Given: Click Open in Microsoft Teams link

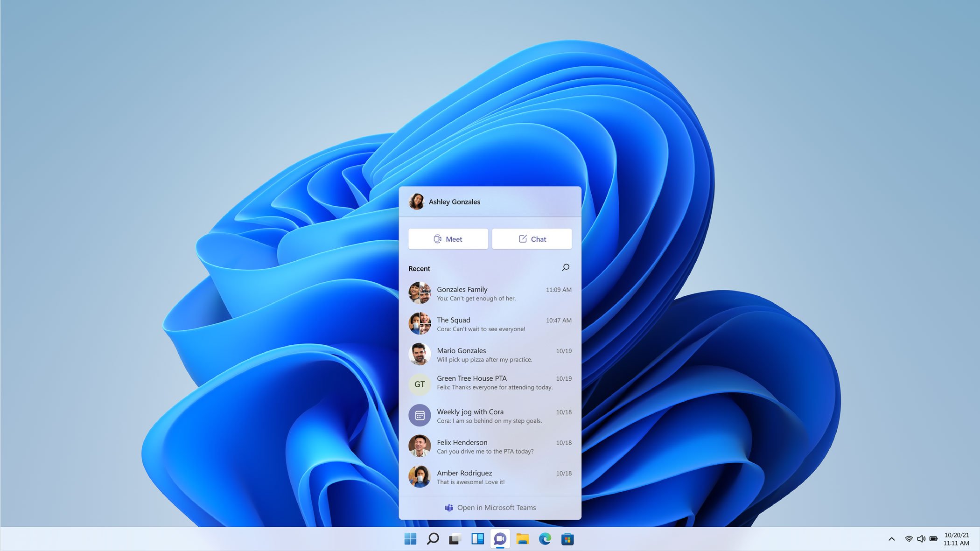Looking at the screenshot, I should tap(490, 507).
